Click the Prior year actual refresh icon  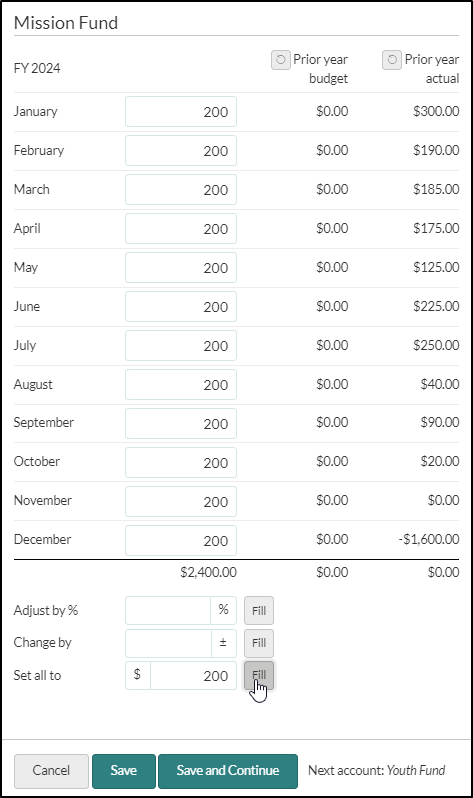point(392,60)
